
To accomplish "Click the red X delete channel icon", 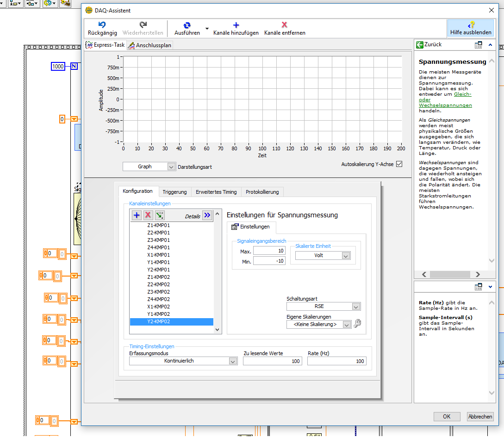I will [148, 215].
